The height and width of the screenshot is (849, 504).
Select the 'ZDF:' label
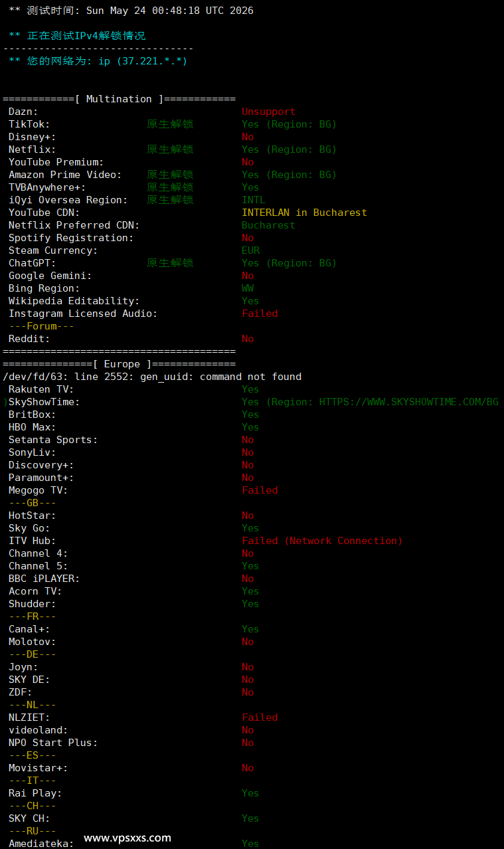21,692
